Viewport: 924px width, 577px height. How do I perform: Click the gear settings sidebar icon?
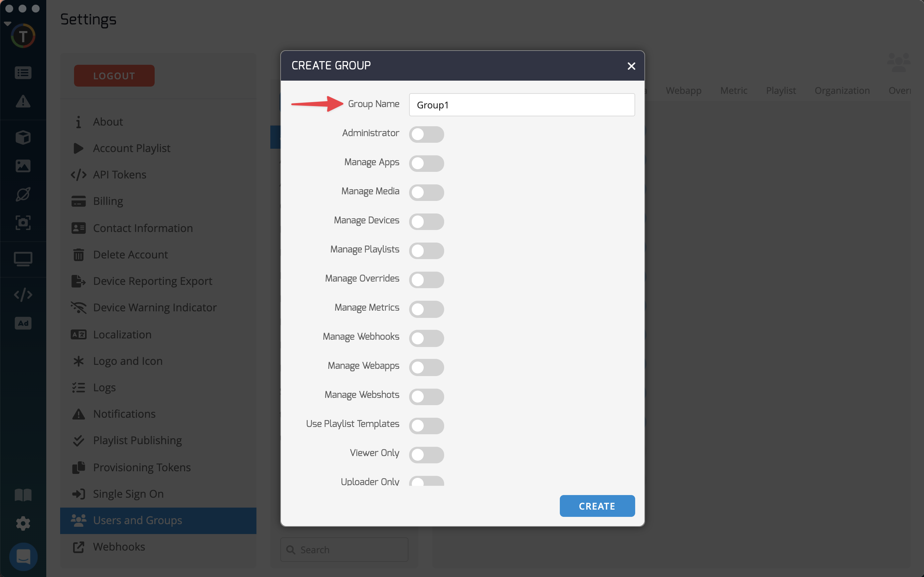click(23, 523)
